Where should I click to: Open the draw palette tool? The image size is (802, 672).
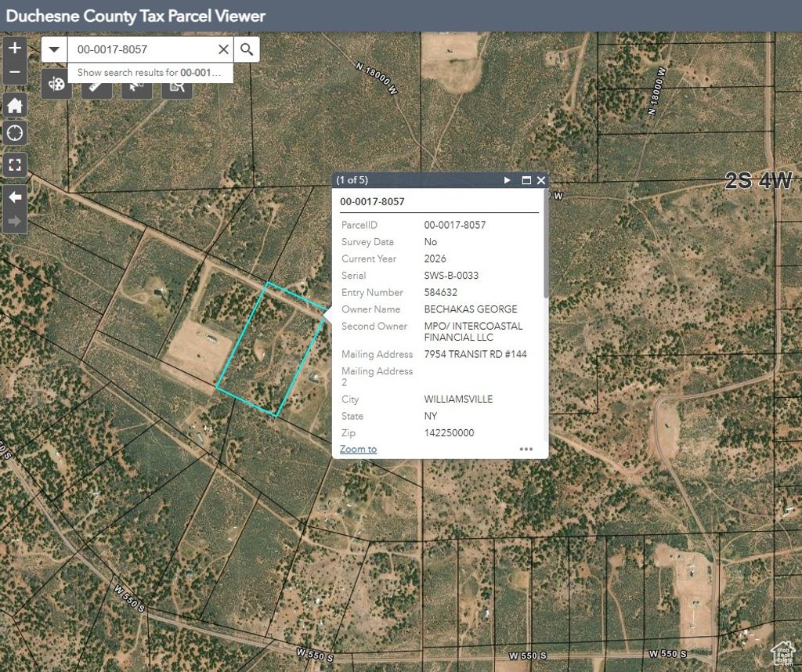[x=56, y=85]
